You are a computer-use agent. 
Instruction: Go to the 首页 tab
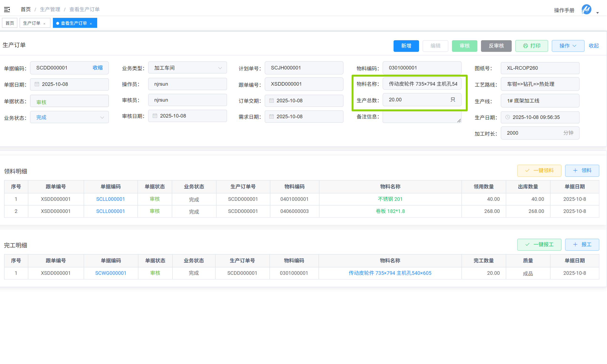[x=10, y=23]
